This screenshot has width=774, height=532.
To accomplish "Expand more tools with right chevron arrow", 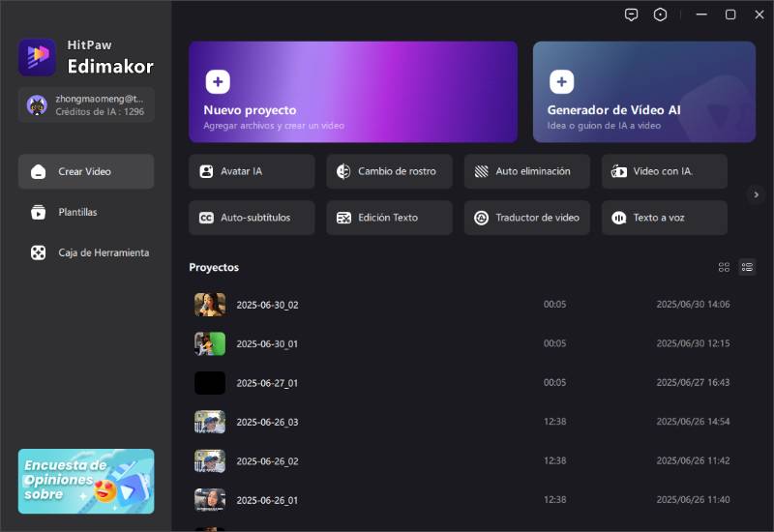I will click(x=757, y=194).
